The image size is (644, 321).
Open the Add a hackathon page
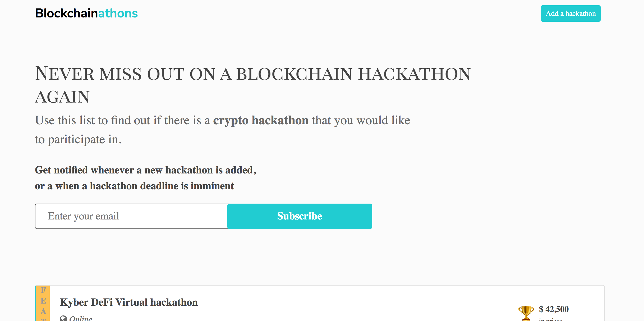point(571,13)
